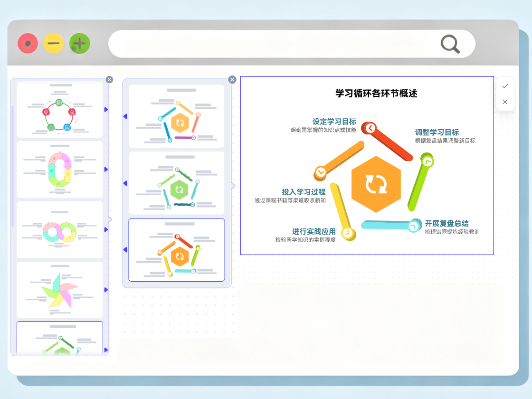The image size is (532, 399).
Task: Click the 设定学习目标 heading text
Action: click(x=334, y=122)
